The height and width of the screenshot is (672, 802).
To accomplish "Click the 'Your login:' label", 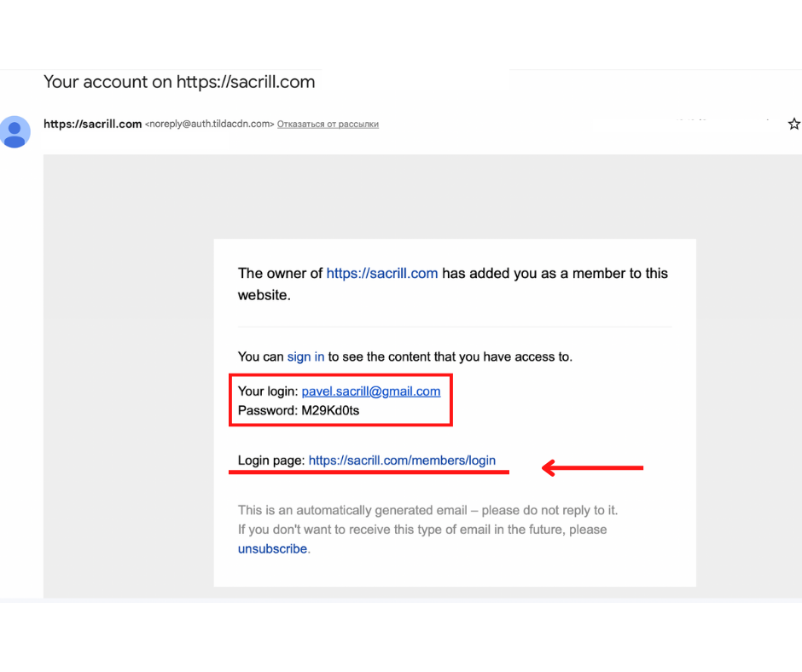I will click(x=267, y=391).
